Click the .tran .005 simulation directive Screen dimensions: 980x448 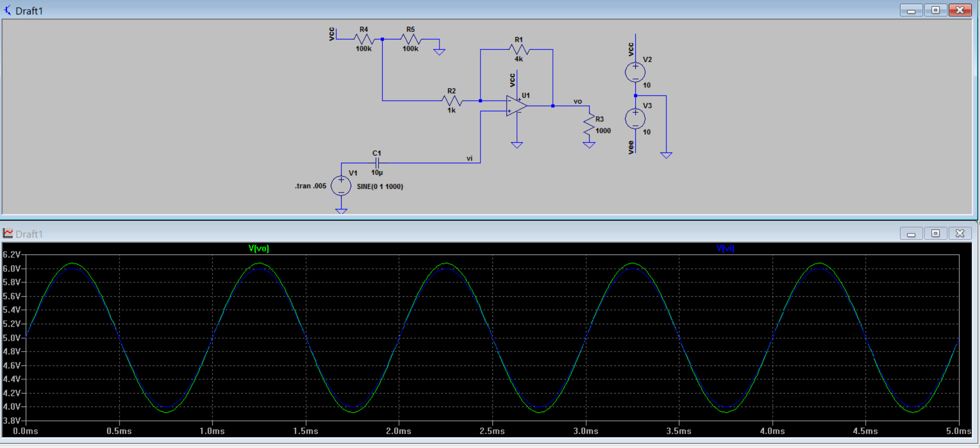pos(310,186)
